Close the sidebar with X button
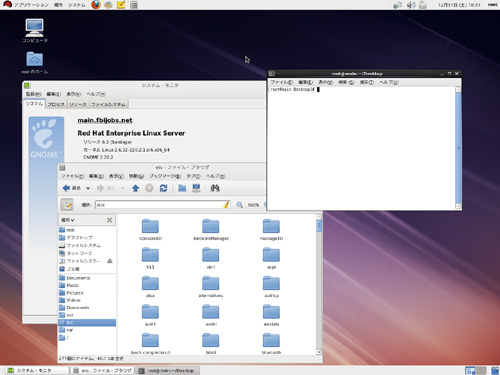Screen dimensions: 500x375 point(109,220)
